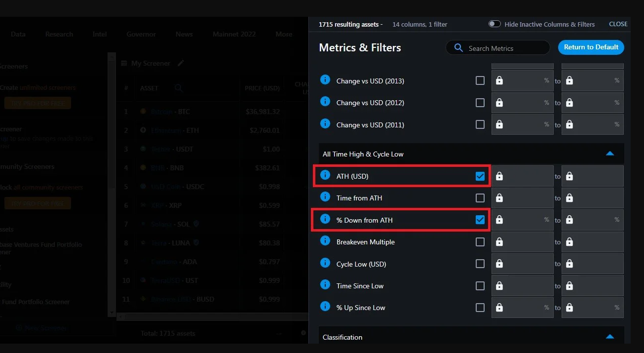Open the Intel nav item

pos(100,34)
